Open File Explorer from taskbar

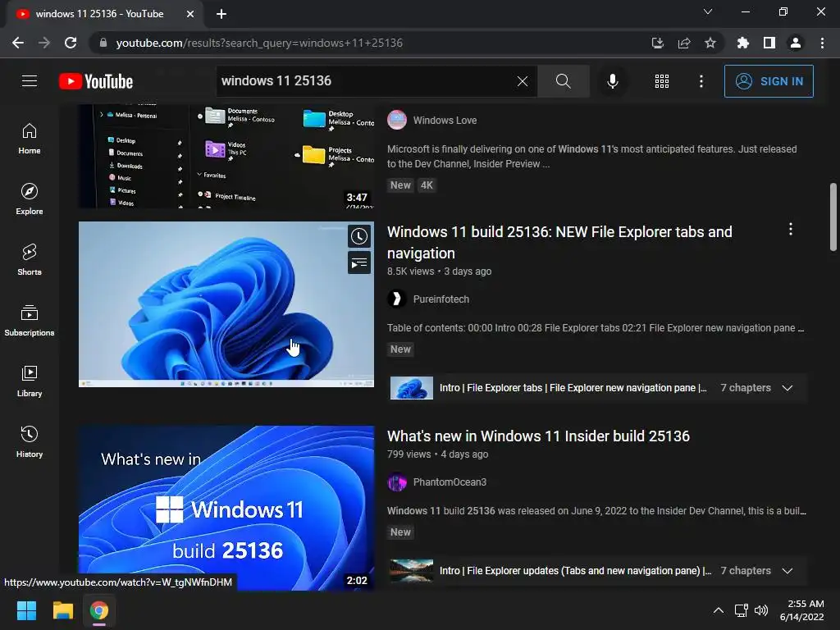(62, 610)
